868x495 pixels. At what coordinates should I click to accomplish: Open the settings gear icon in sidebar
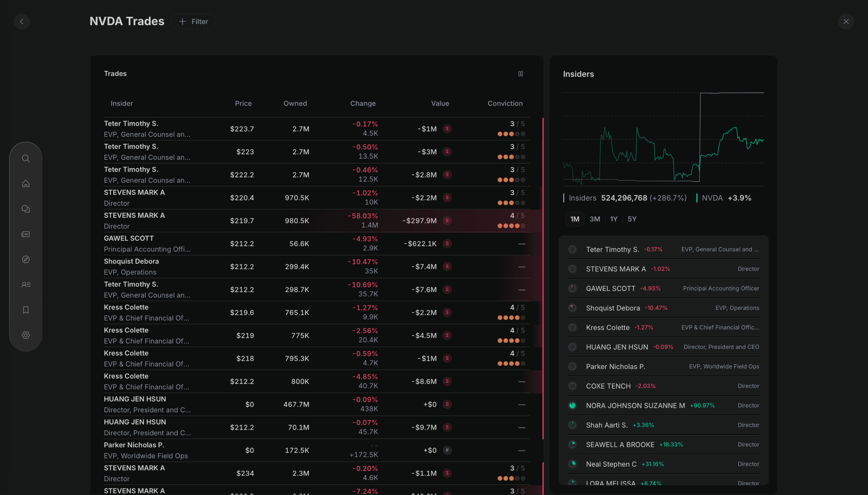(26, 335)
